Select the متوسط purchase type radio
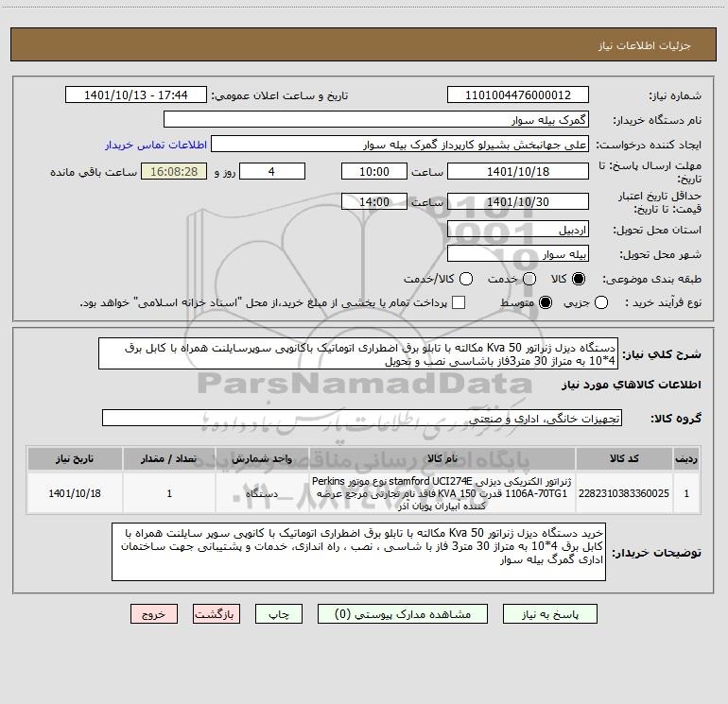Screen dimensions: 728x704 546,302
